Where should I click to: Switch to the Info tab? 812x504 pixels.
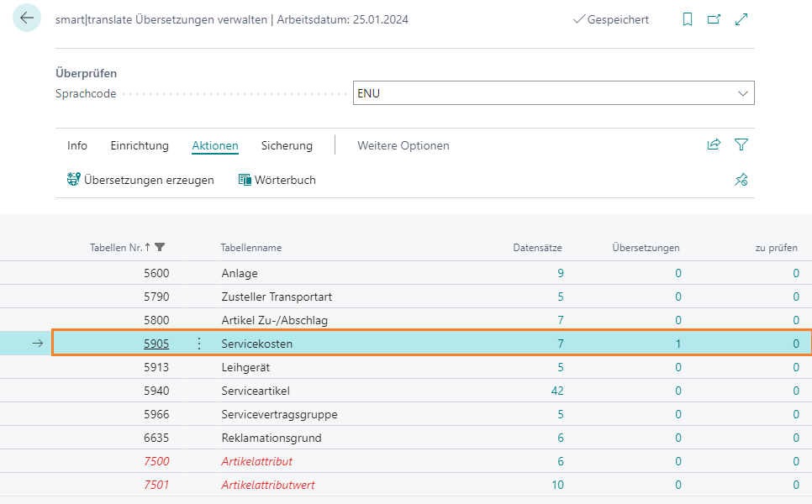(x=77, y=146)
